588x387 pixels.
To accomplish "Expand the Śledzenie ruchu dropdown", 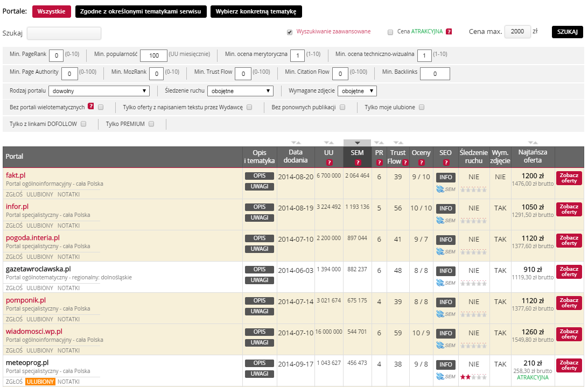I will pyautogui.click(x=240, y=91).
